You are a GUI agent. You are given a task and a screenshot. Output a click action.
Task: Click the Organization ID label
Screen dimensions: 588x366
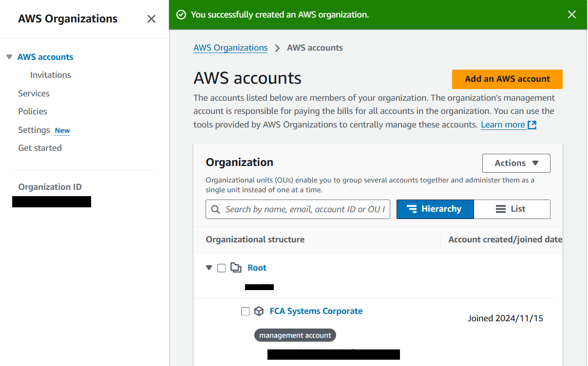click(x=50, y=187)
